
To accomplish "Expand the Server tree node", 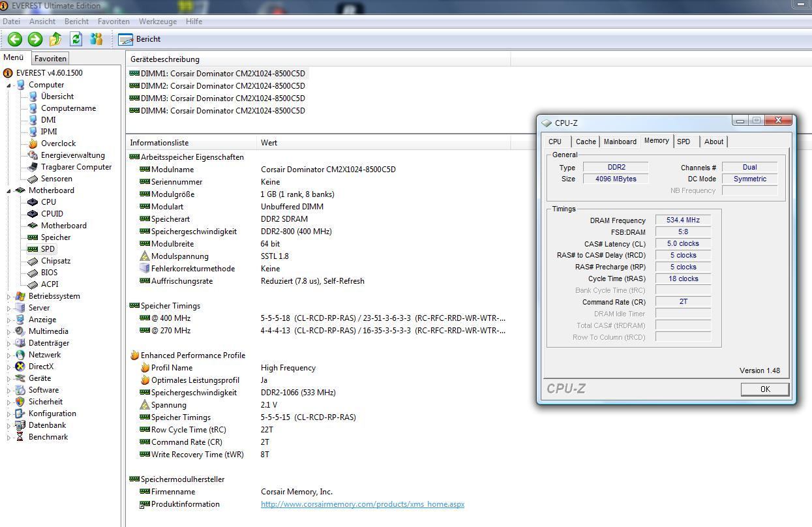I will [x=9, y=308].
